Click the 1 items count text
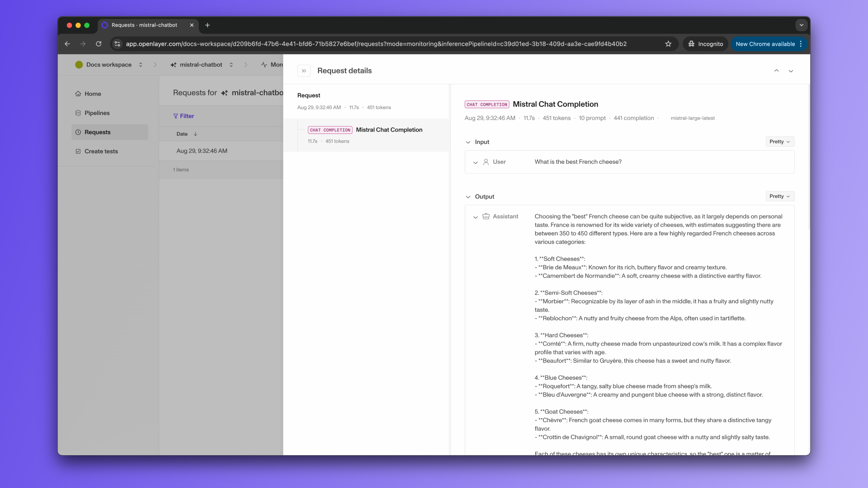The width and height of the screenshot is (868, 488). click(x=180, y=170)
